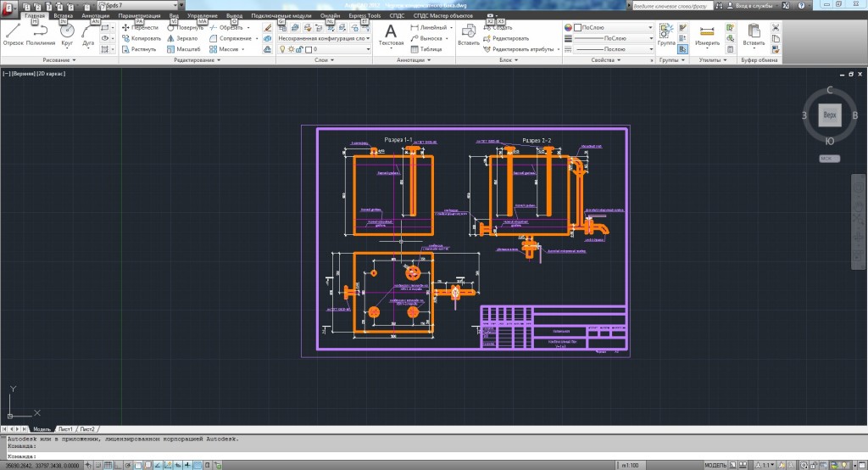868x470 pixels.
Task: Select the Круг circle tool
Action: pos(67,36)
